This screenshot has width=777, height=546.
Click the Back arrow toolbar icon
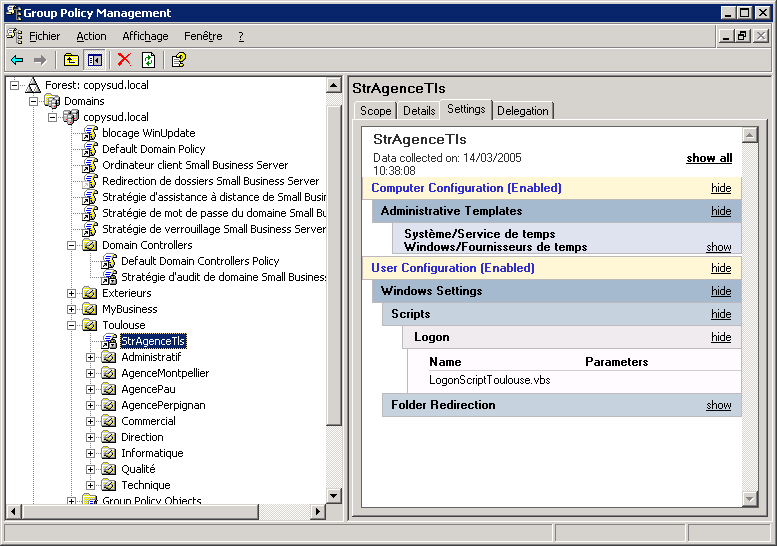click(17, 60)
